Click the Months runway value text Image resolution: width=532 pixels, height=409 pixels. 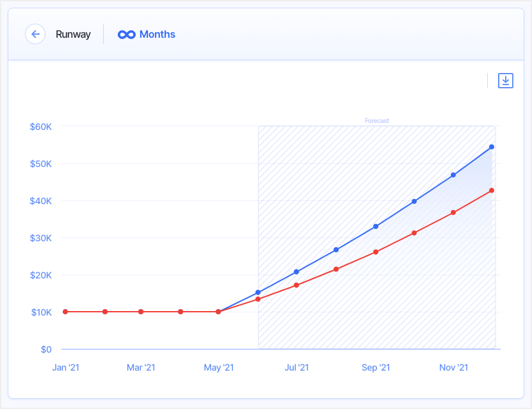(x=157, y=35)
